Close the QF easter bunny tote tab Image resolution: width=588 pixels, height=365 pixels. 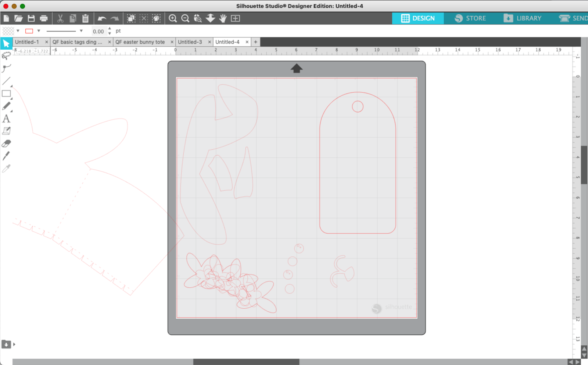click(x=172, y=42)
